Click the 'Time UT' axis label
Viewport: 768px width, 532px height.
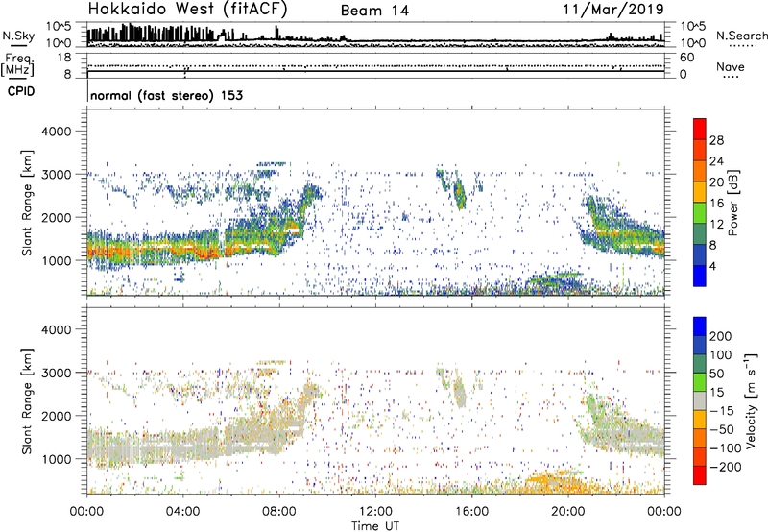coord(375,525)
